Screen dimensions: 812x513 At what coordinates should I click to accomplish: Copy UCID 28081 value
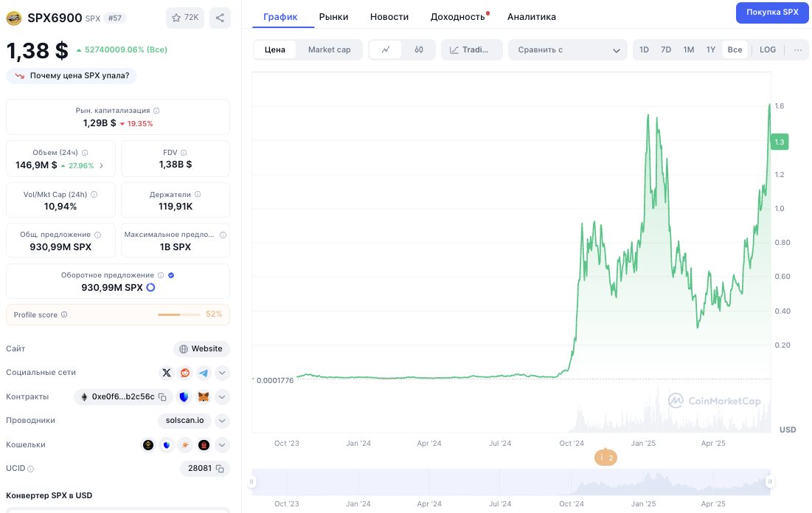pyautogui.click(x=220, y=469)
